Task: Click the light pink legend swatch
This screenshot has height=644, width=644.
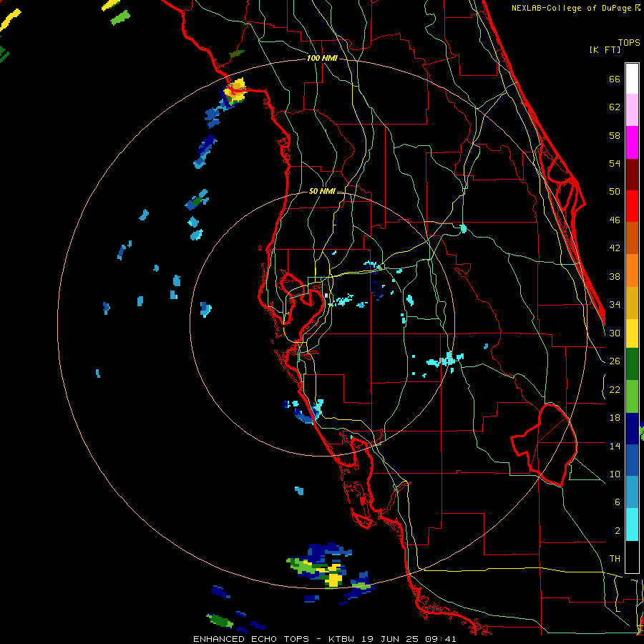Action: (632, 110)
